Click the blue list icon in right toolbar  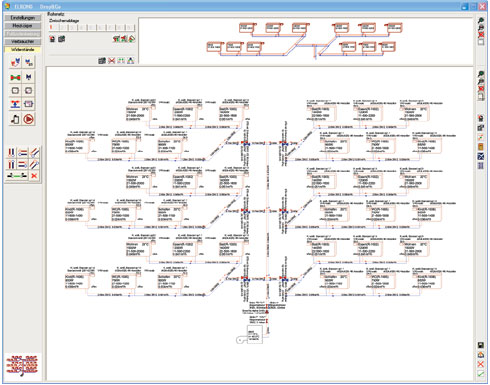[x=481, y=165]
